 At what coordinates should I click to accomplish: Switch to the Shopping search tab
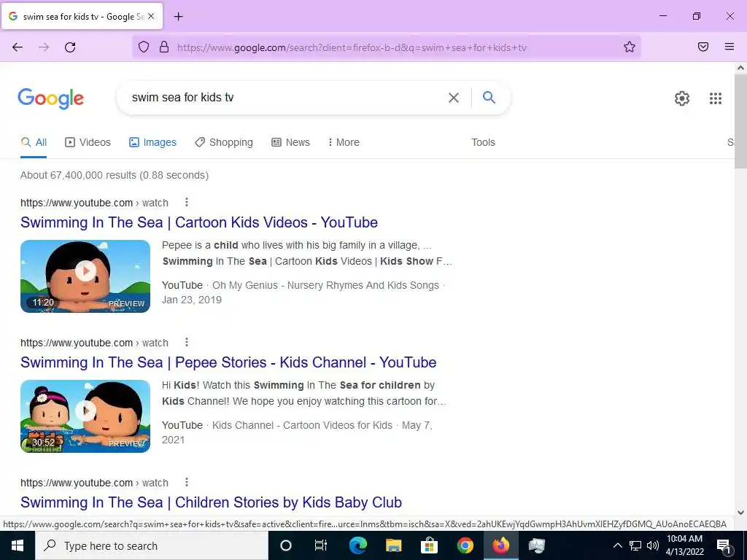[224, 142]
